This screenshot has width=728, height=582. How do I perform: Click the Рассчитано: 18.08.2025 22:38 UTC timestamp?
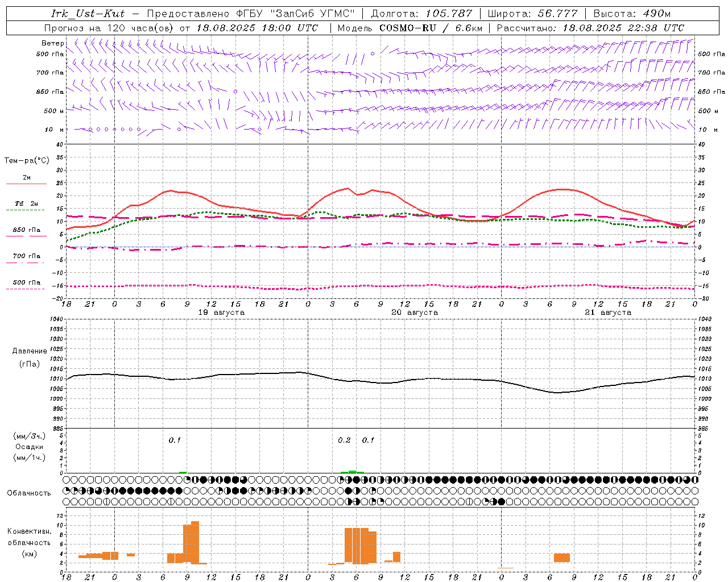(590, 28)
